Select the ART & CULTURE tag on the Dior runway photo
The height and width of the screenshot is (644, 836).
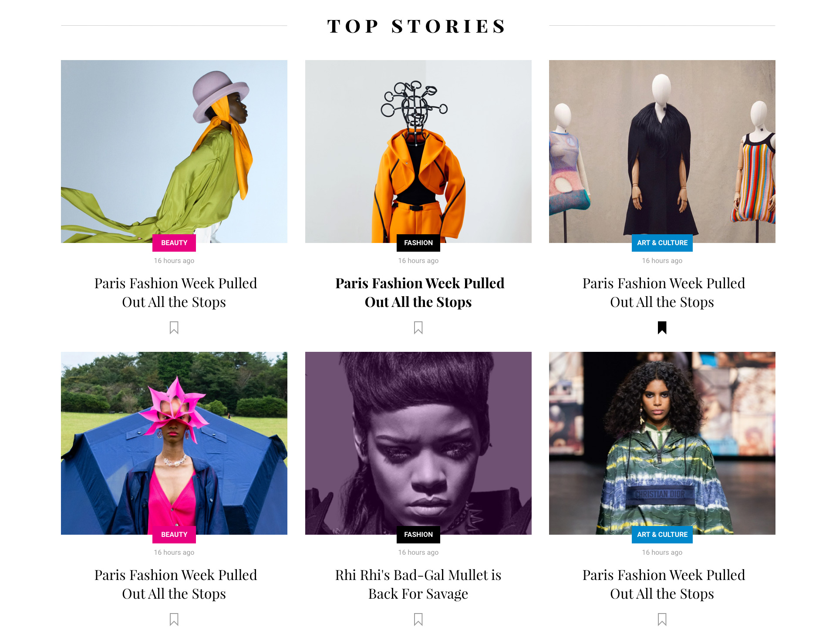[662, 535]
